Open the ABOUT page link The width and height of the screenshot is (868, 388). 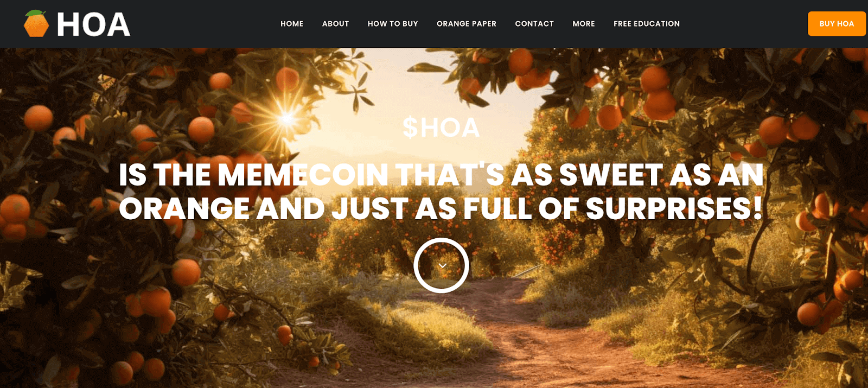tap(335, 24)
